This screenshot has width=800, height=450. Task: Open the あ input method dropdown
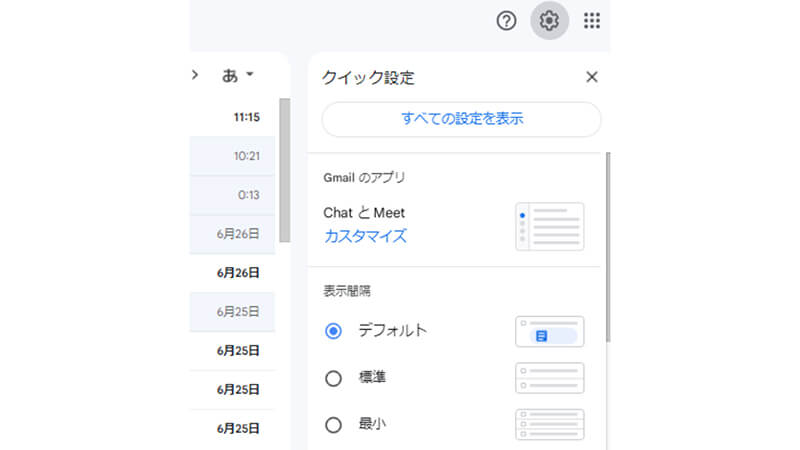pos(238,75)
